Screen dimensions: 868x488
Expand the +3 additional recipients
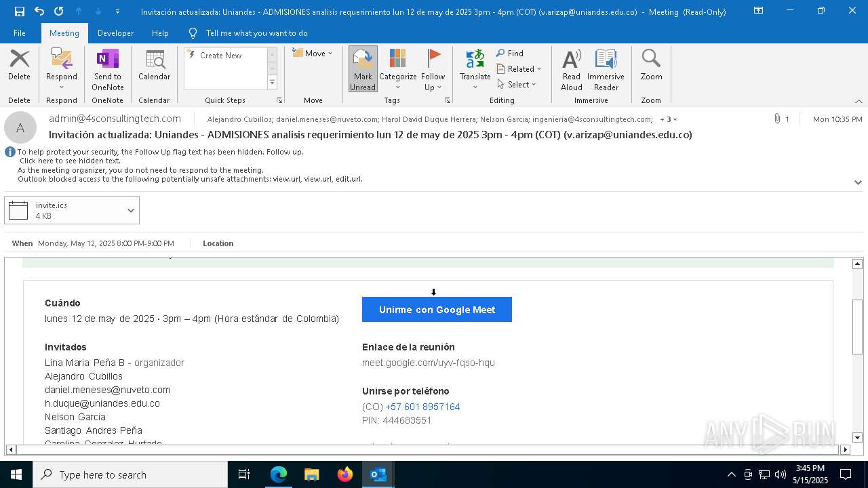pos(668,119)
